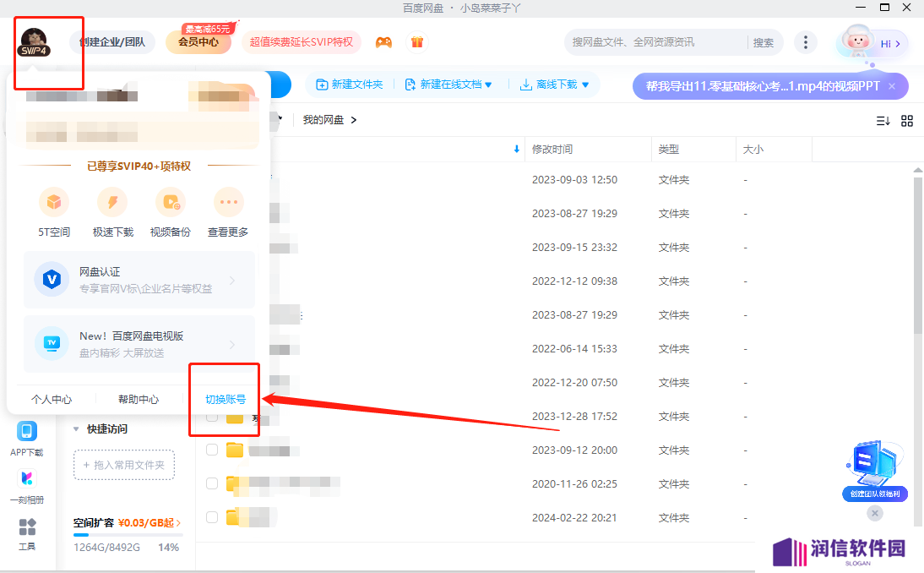This screenshot has width=924, height=573.
Task: Click the folder icon in the 2023-09-12 row
Action: click(235, 450)
